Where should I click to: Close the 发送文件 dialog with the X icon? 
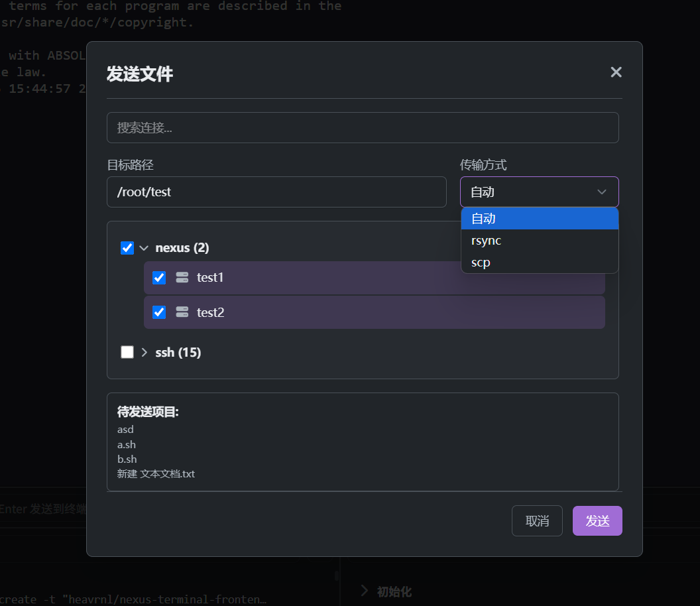[616, 72]
